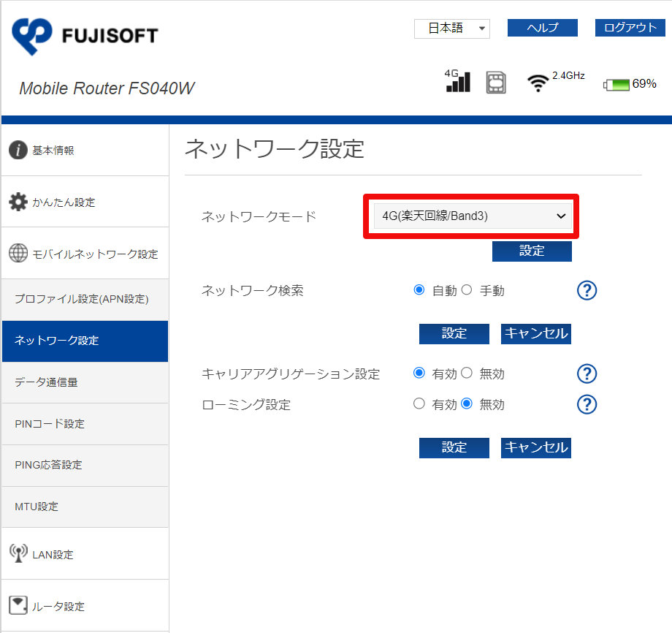This screenshot has width=672, height=633.
Task: Click the Mobile Router FS040W title
Action: tap(107, 88)
